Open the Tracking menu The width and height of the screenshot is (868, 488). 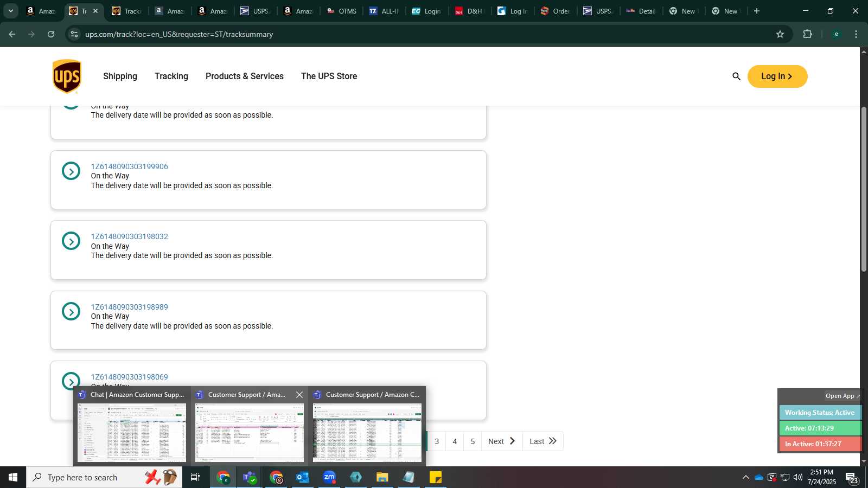[171, 76]
